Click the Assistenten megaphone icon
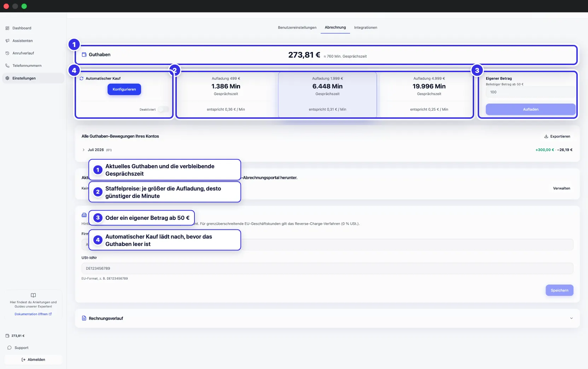Image resolution: width=588 pixels, height=369 pixels. (7, 41)
